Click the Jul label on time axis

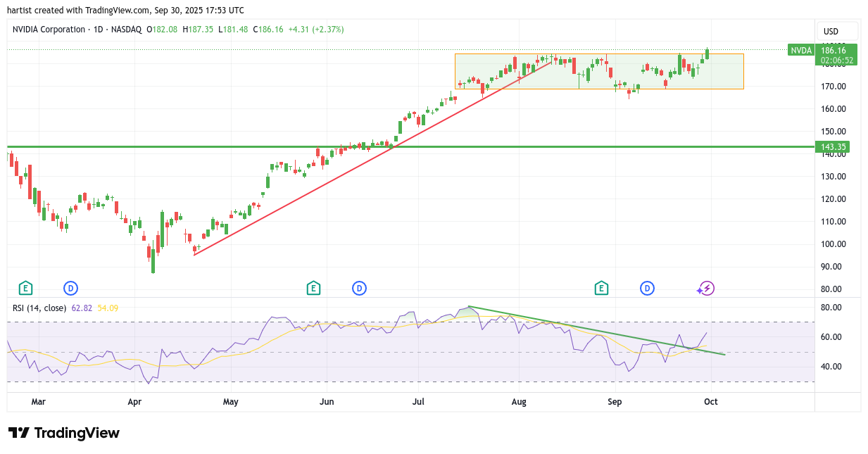418,402
